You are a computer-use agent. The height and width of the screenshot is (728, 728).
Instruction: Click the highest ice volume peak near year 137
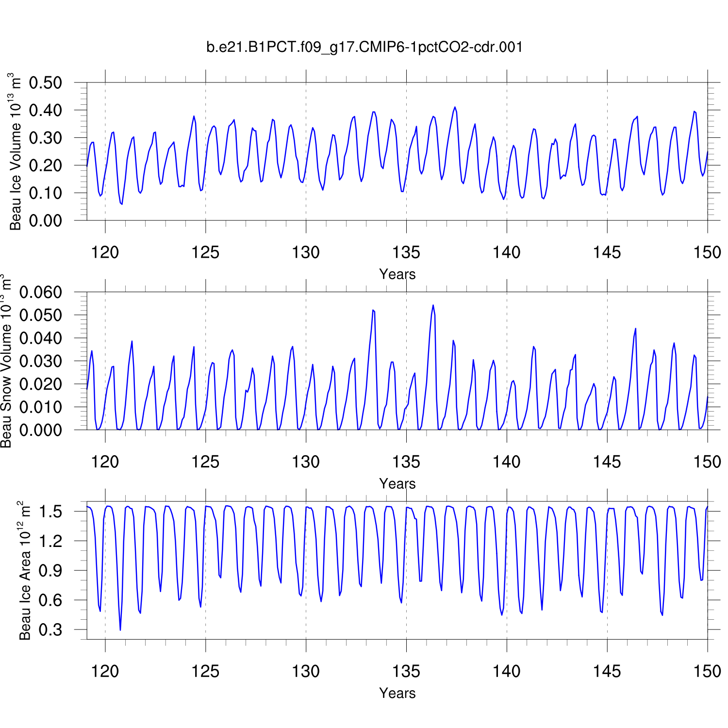[x=455, y=107]
